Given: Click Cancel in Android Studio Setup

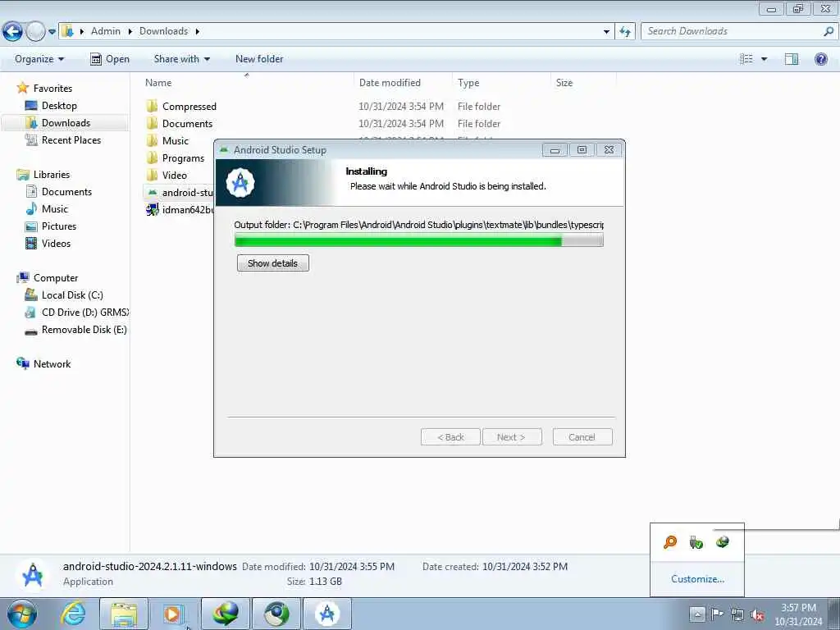Looking at the screenshot, I should (x=582, y=437).
